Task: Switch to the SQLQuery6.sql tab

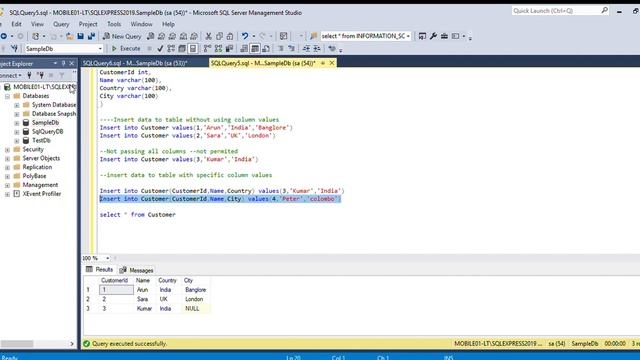Action: coord(135,63)
